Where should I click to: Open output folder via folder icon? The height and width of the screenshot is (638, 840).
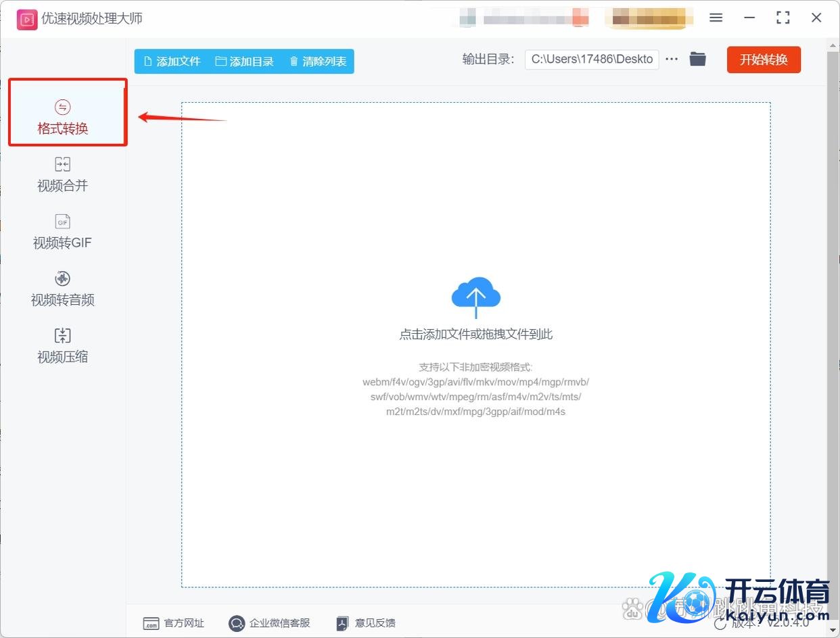(697, 59)
